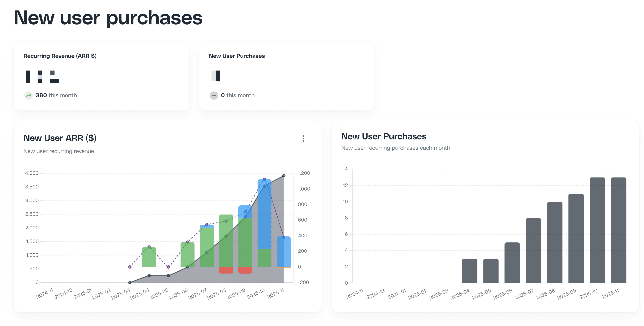Click the Recurring Revenue (ARR $) card title

pyautogui.click(x=60, y=56)
